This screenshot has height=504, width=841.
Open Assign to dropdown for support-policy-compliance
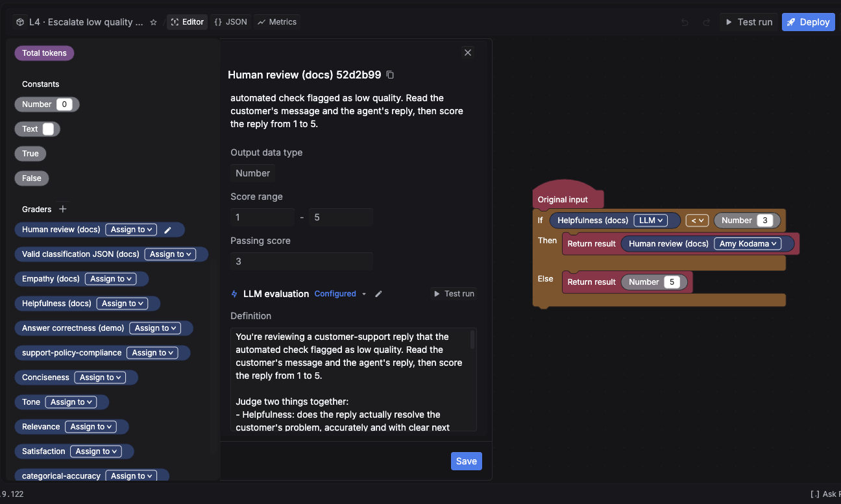coord(152,353)
